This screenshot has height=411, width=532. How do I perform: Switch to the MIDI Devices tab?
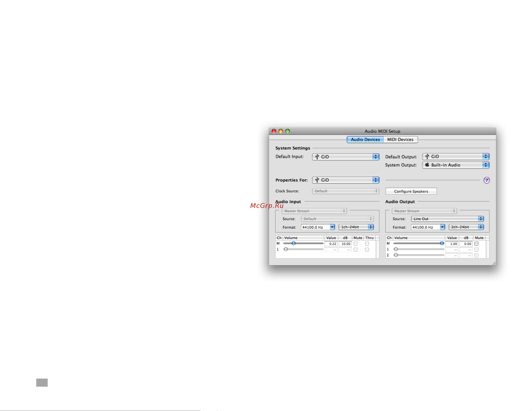[400, 139]
